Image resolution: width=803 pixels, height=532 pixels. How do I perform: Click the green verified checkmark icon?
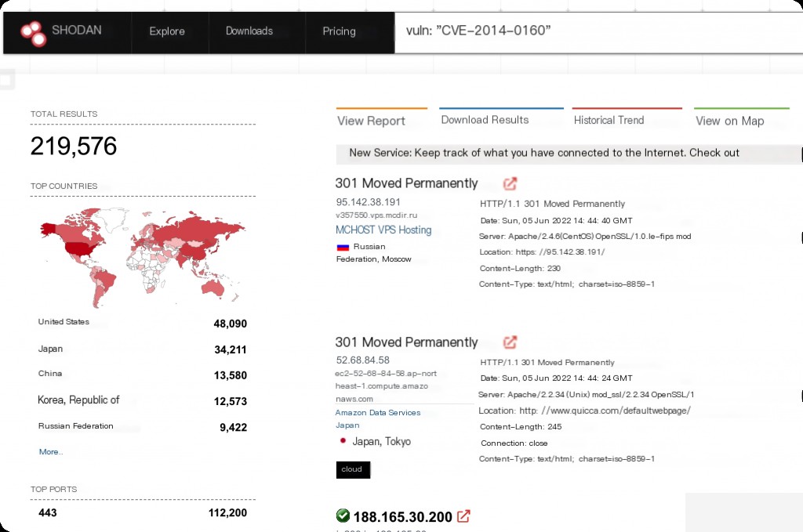pyautogui.click(x=343, y=516)
